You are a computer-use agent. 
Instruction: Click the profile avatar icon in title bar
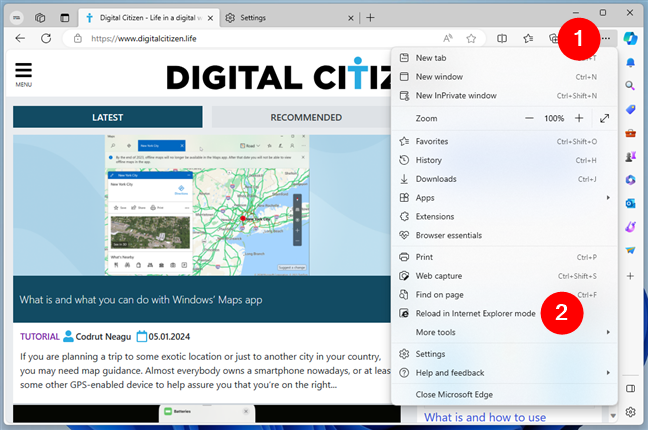pos(16,18)
